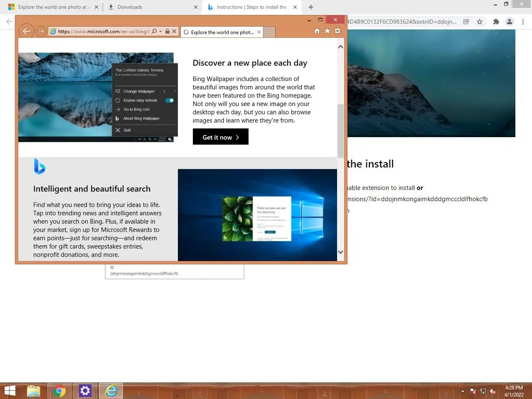Image resolution: width=532 pixels, height=399 pixels.
Task: Open Chrome three-dot menu
Action: click(x=523, y=22)
